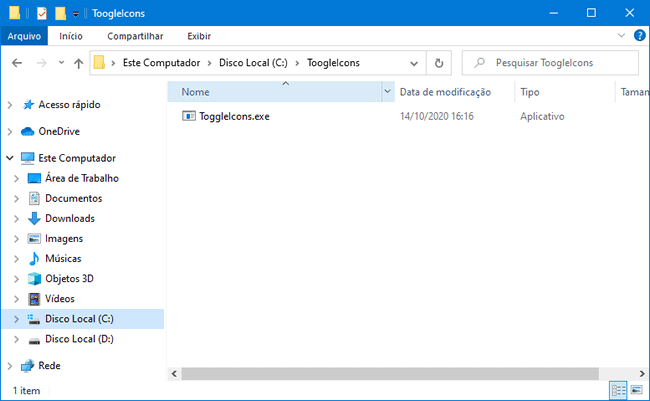Switch to the large icons view layout

[x=636, y=389]
